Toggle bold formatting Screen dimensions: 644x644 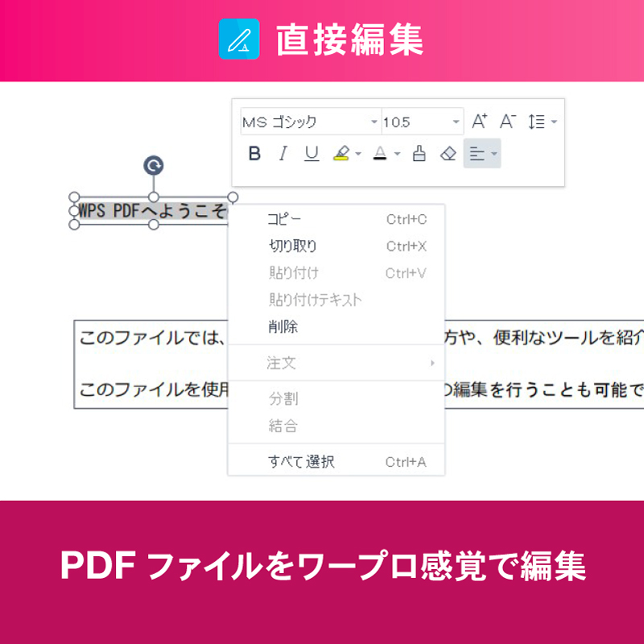coord(254,153)
